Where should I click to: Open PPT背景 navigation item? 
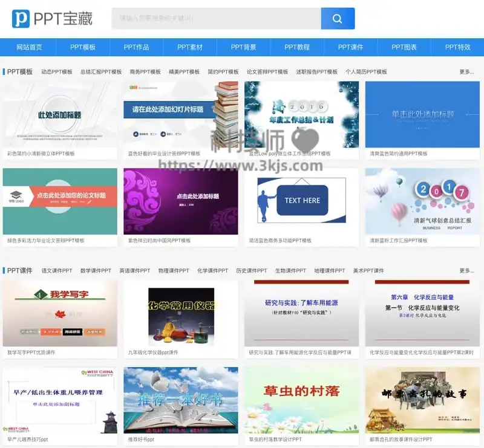tap(244, 47)
